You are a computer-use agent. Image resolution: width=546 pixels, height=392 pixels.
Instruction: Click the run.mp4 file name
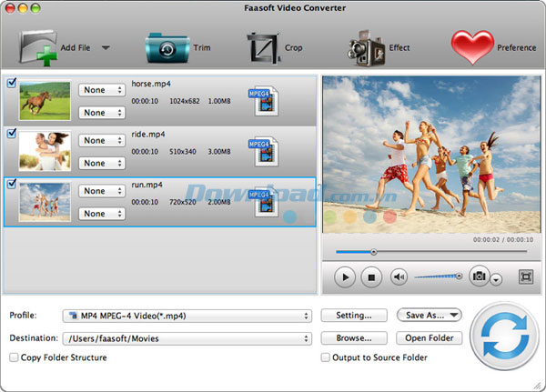point(147,185)
